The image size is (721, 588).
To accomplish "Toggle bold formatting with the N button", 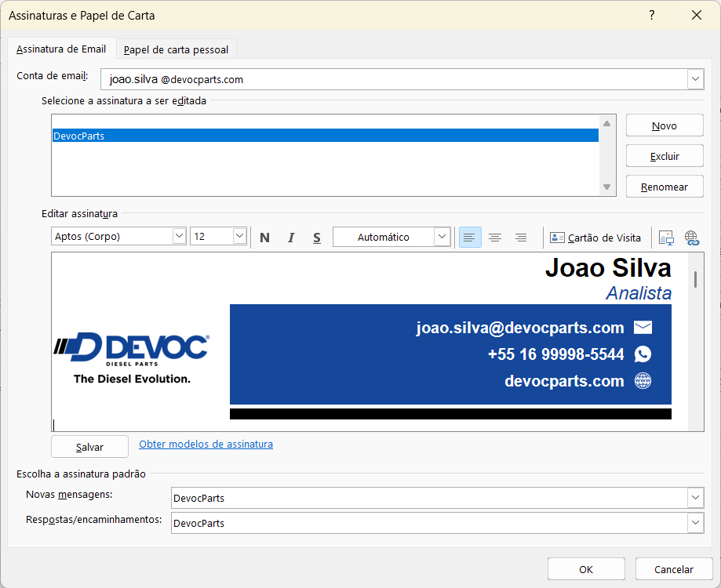I will click(264, 238).
